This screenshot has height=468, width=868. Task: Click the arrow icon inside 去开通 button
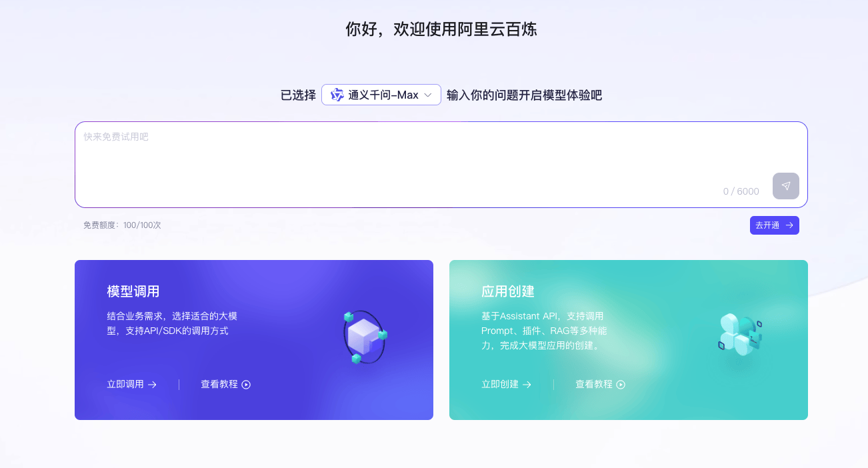point(789,225)
